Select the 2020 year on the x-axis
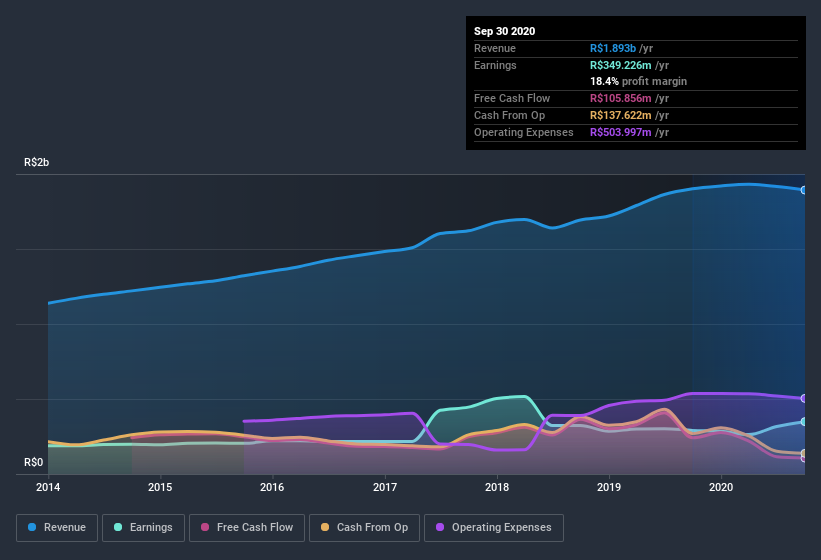The width and height of the screenshot is (821, 560). click(721, 487)
